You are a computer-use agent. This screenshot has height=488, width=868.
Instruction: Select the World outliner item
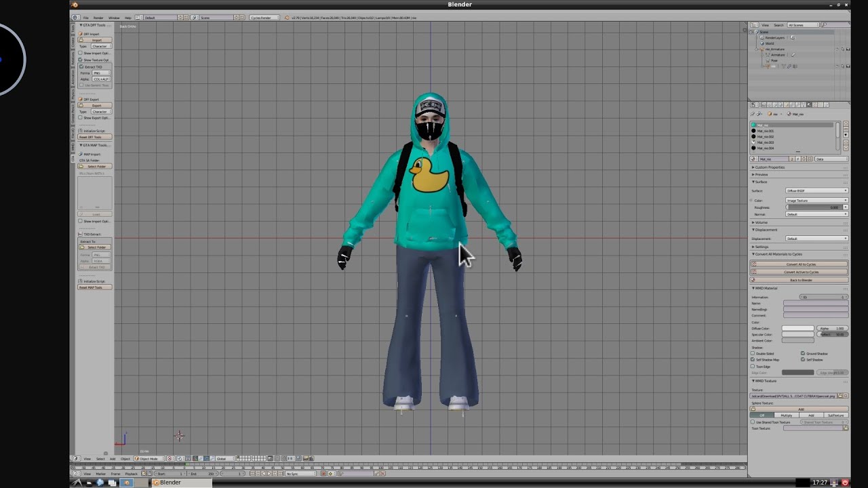tap(770, 43)
